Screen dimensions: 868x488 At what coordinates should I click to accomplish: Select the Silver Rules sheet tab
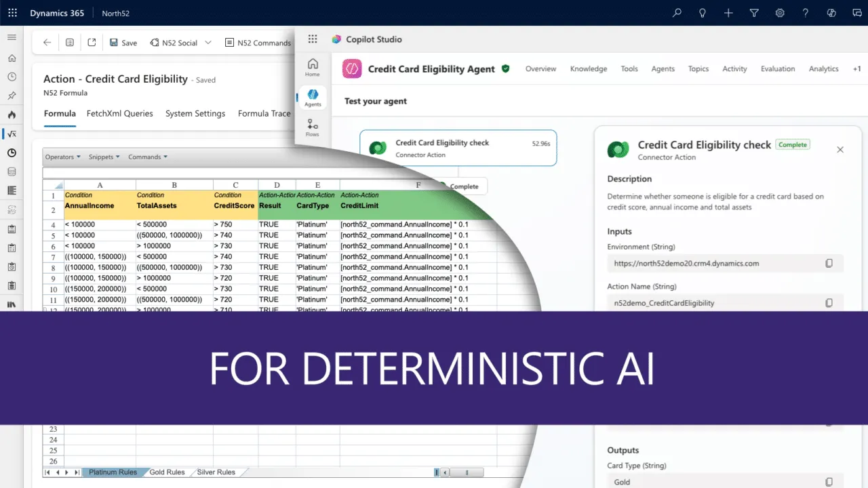pyautogui.click(x=216, y=472)
